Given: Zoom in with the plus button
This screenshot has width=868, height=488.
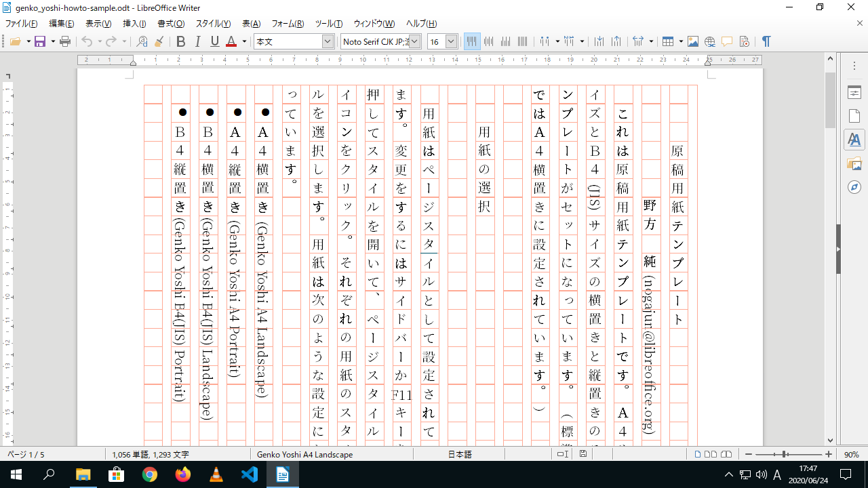Looking at the screenshot, I should [829, 454].
